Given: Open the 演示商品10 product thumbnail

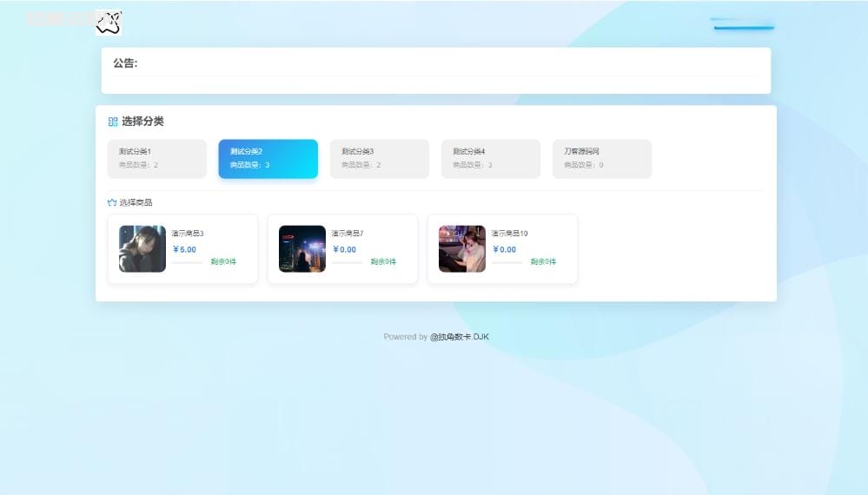Looking at the screenshot, I should click(461, 249).
